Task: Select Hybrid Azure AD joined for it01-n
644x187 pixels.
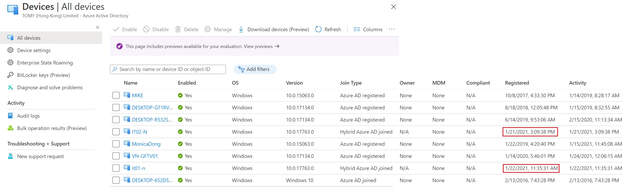Action: [x=366, y=168]
